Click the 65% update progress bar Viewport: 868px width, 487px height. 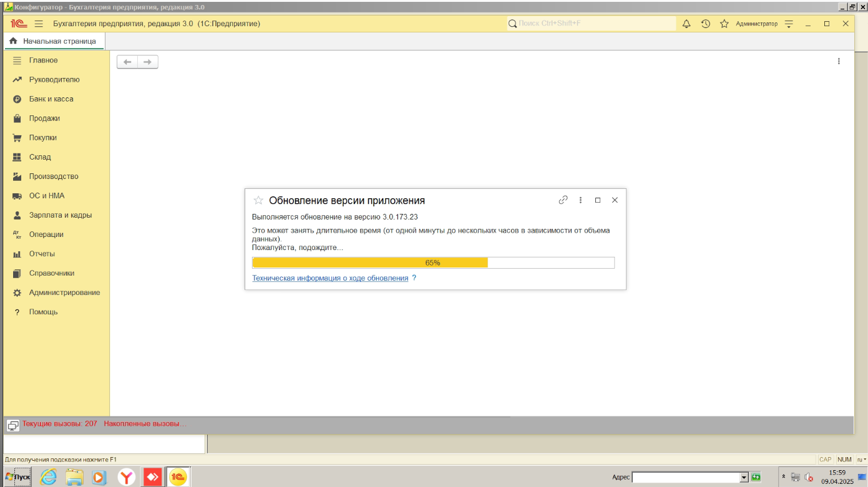(433, 263)
